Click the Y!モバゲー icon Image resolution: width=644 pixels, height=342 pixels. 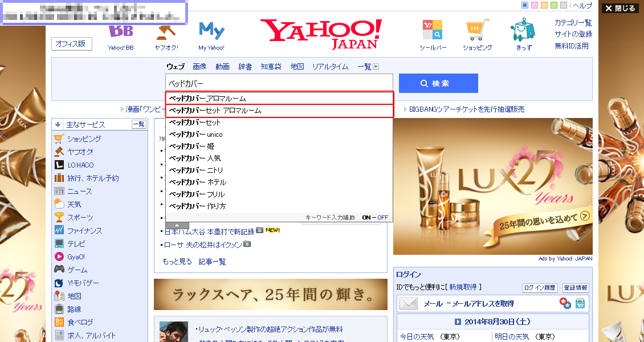pos(59,283)
